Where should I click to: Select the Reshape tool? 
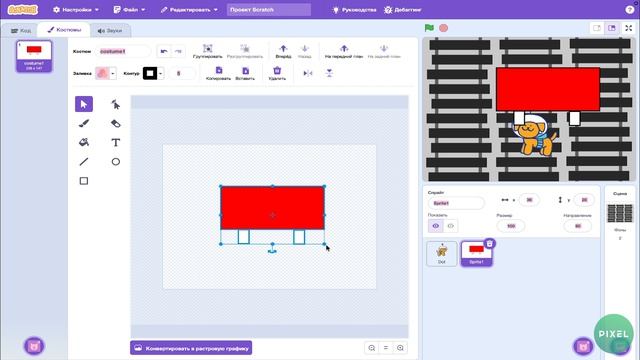(116, 104)
